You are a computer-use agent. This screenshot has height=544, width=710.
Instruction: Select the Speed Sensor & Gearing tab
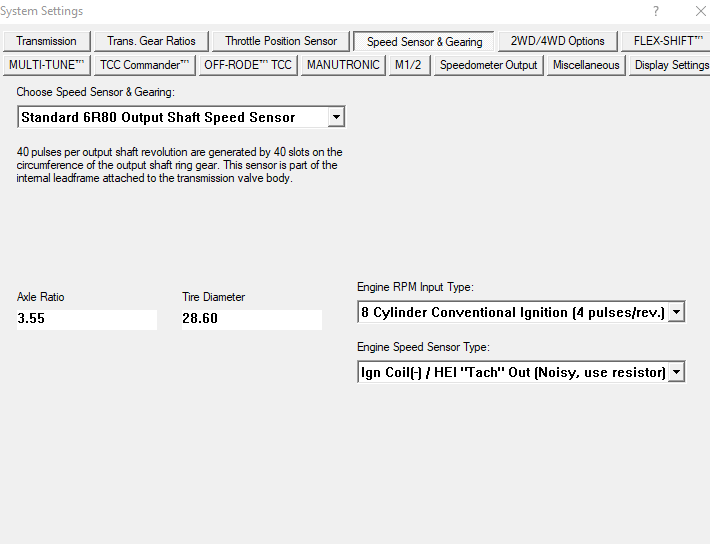coord(424,42)
